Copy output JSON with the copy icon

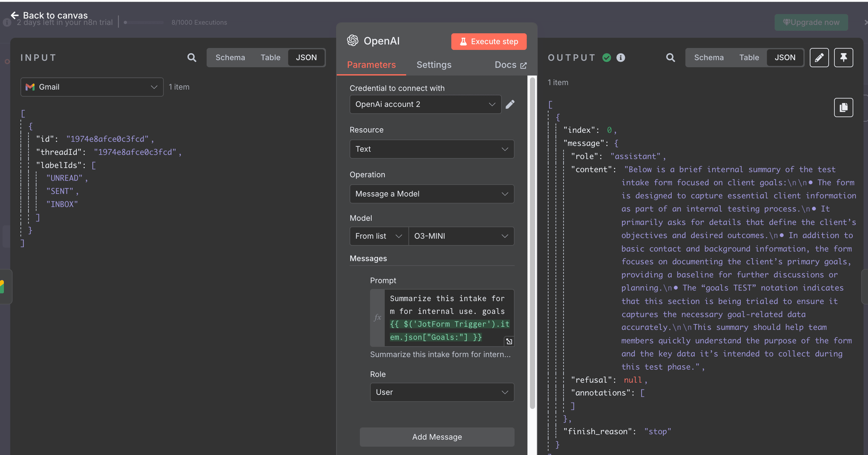coord(843,108)
